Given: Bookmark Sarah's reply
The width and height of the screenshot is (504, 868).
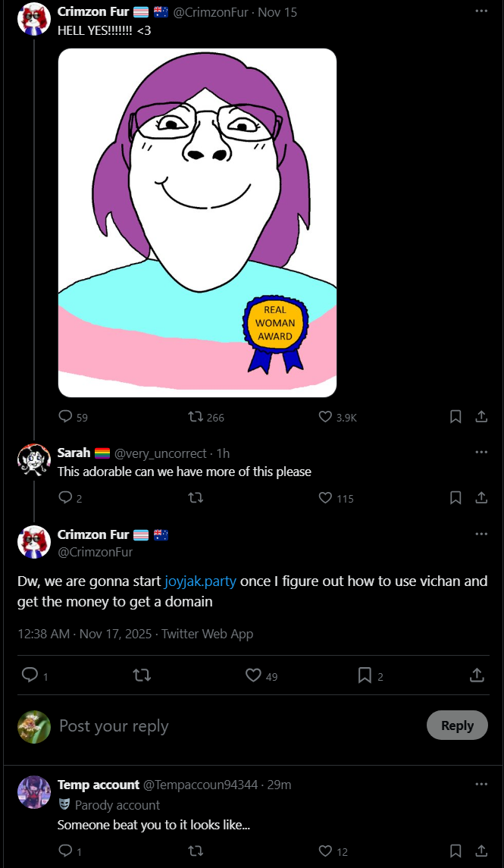Looking at the screenshot, I should 455,498.
